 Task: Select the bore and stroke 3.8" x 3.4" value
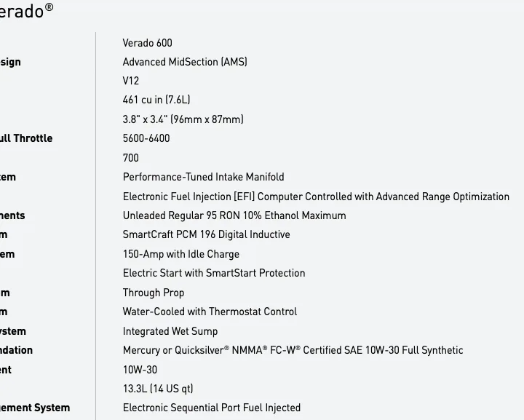coord(183,119)
